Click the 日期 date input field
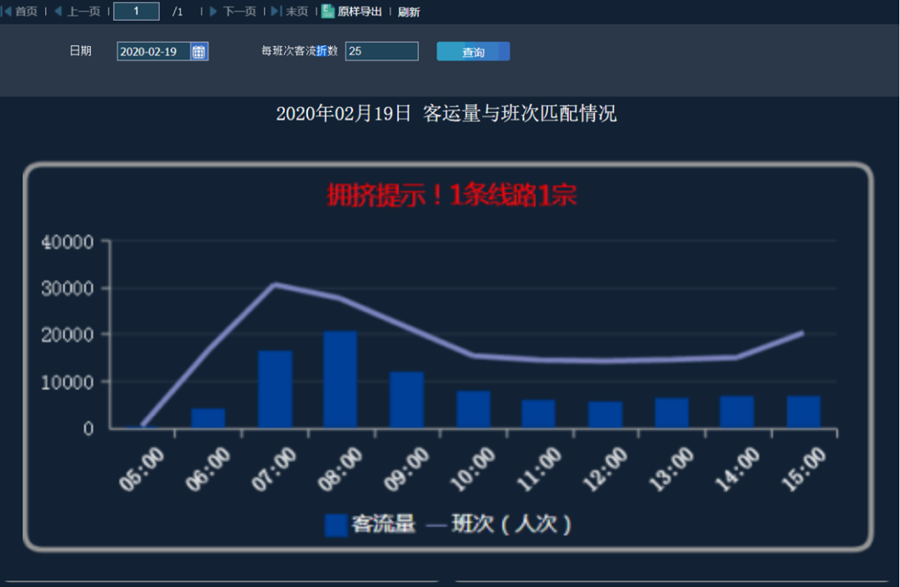 pos(153,52)
